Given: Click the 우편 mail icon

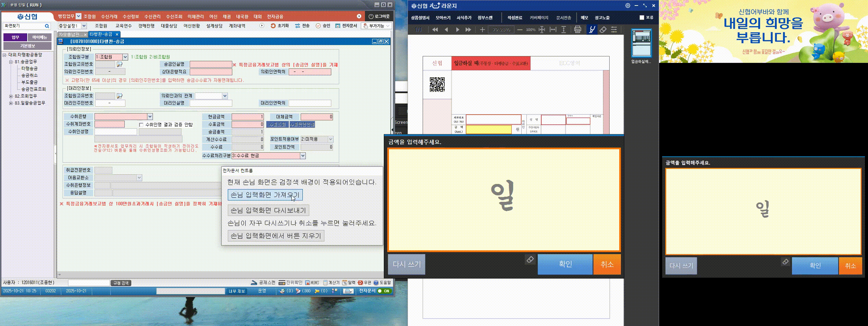Looking at the screenshot, I should pyautogui.click(x=366, y=282).
